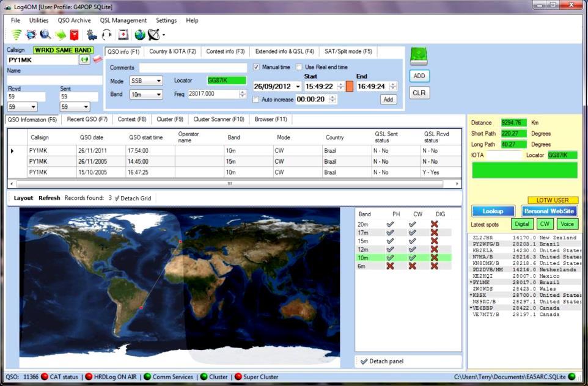
Task: Uncheck the Manual time checkbox
Action: tap(256, 67)
